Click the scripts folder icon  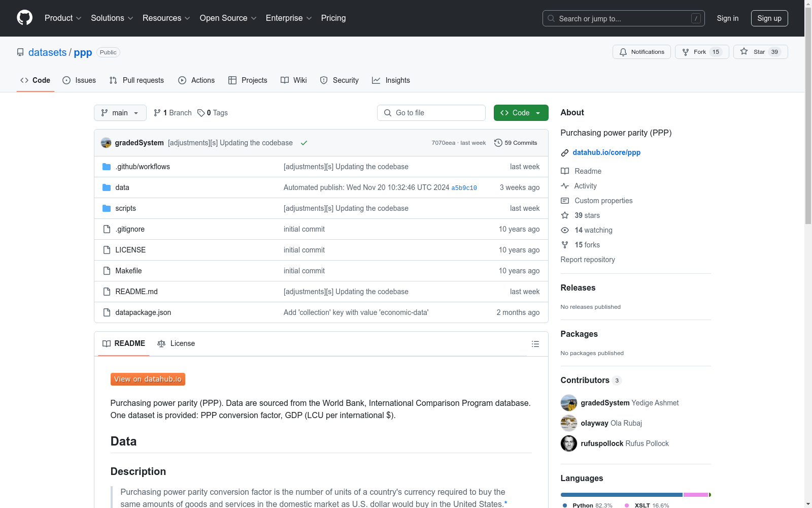click(107, 208)
